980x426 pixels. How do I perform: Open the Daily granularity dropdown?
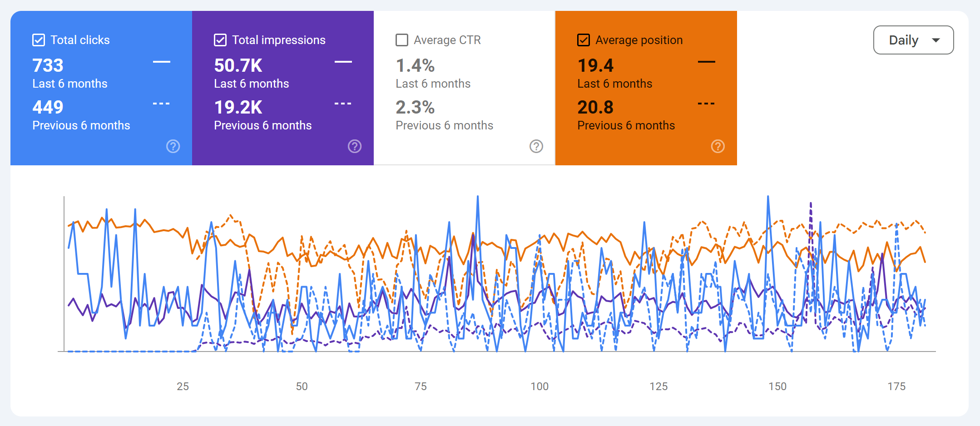[913, 40]
